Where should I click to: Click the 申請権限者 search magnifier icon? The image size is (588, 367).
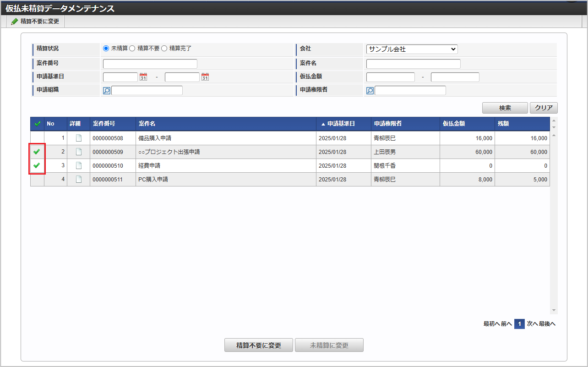(x=370, y=91)
